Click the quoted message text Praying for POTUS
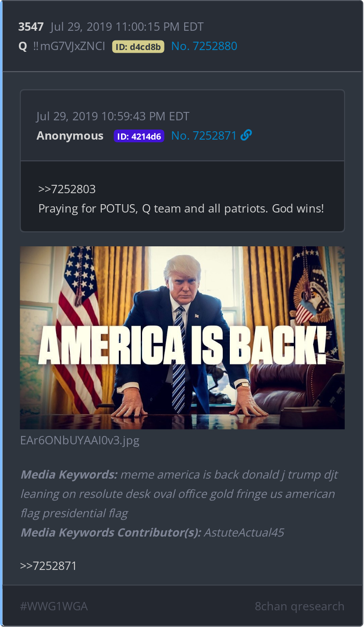Viewport: 364px width, 627px height. 181,208
